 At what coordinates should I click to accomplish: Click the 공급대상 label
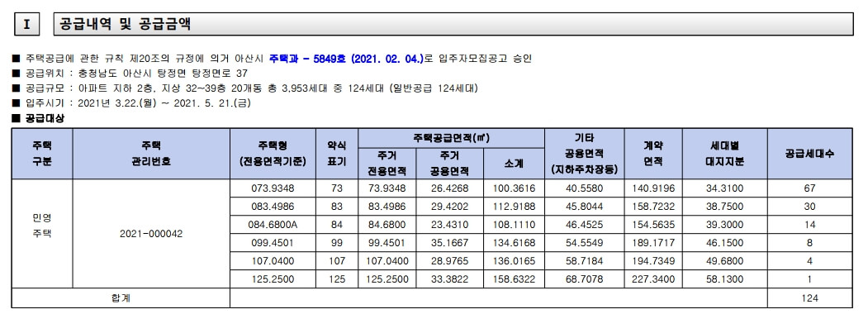click(45, 118)
